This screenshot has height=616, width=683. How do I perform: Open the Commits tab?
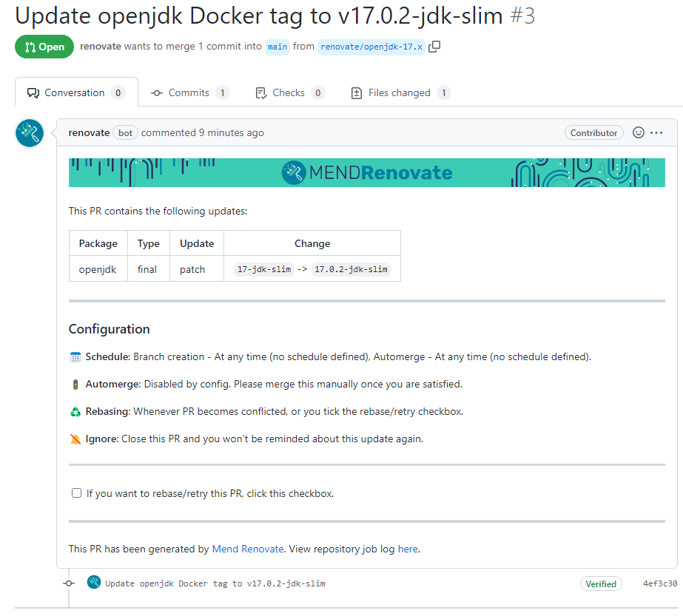click(190, 92)
